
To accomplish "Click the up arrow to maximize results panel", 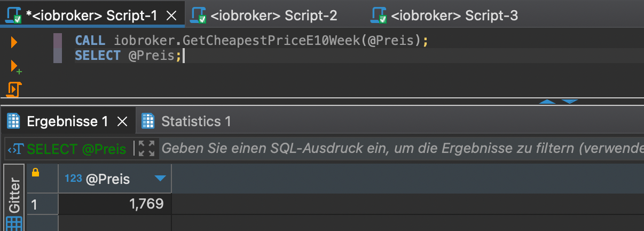I will pos(547,101).
